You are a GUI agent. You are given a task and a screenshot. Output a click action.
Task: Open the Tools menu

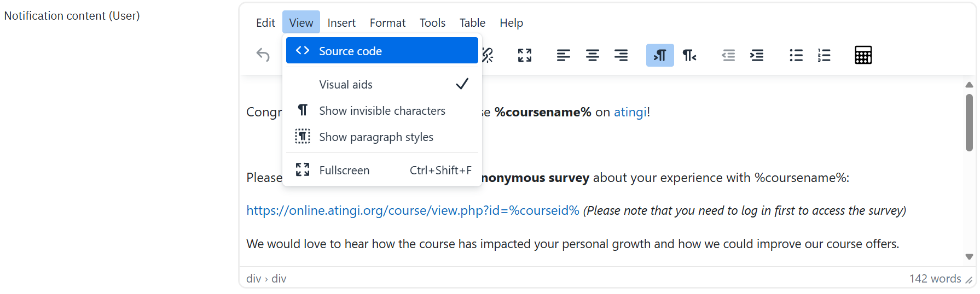click(x=432, y=22)
